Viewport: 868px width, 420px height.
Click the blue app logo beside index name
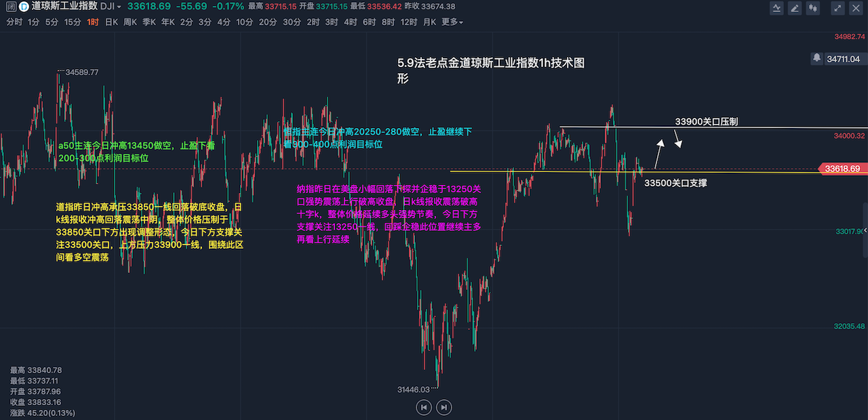click(x=23, y=7)
